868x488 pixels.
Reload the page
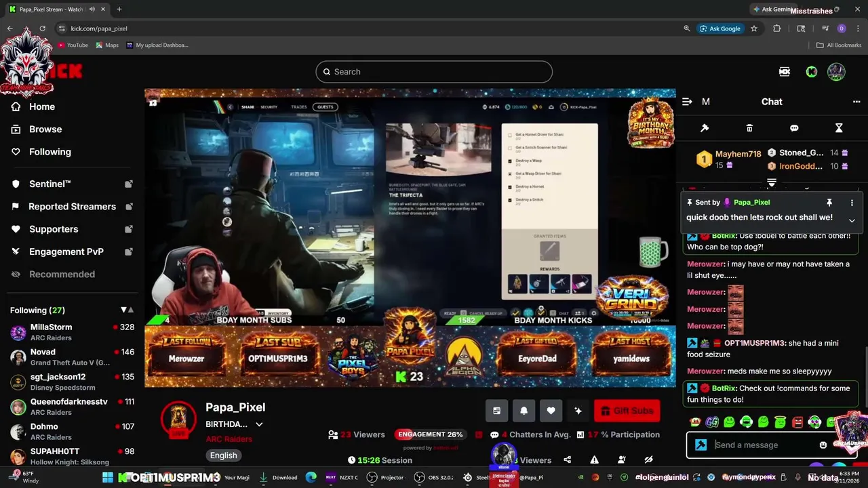point(42,28)
